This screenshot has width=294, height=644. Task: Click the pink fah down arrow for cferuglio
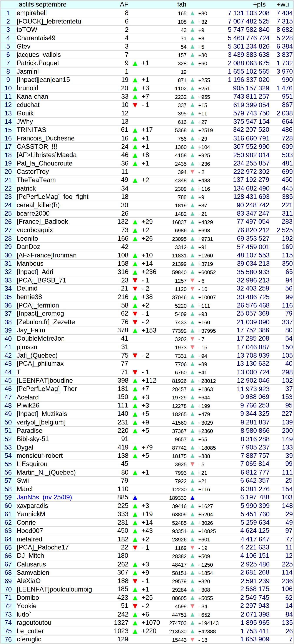click(192, 639)
